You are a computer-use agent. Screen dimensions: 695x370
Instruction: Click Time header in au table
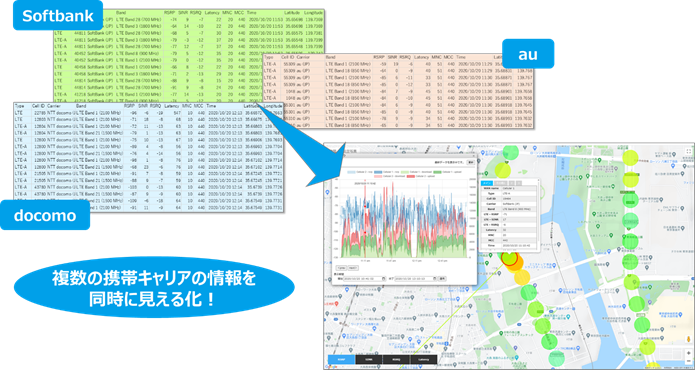point(461,58)
